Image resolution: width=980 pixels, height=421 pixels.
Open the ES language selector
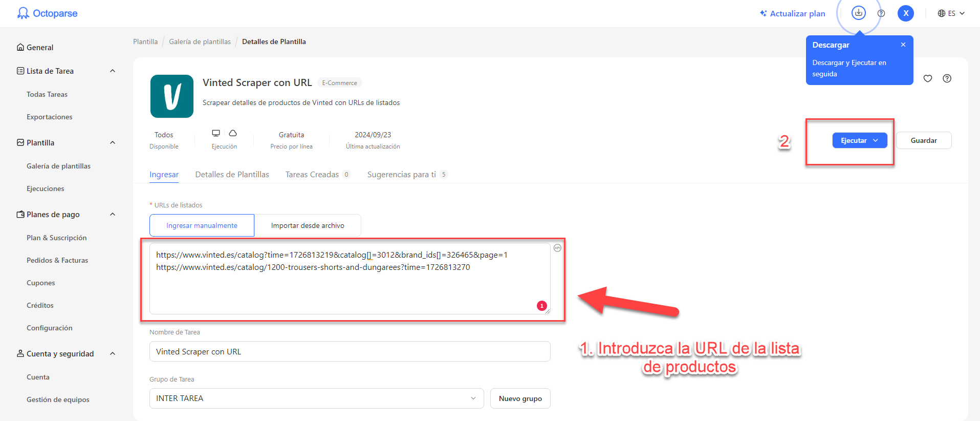[x=951, y=13]
